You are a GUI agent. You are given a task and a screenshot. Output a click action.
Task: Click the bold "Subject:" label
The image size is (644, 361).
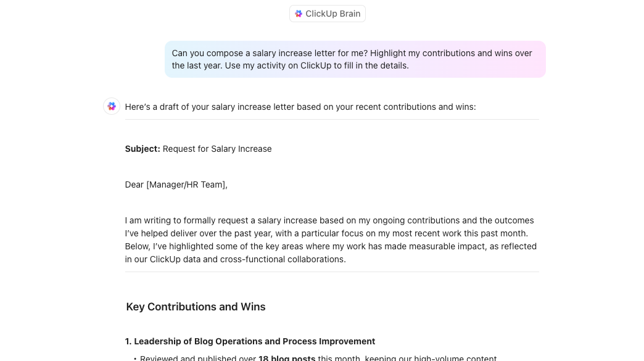point(142,149)
